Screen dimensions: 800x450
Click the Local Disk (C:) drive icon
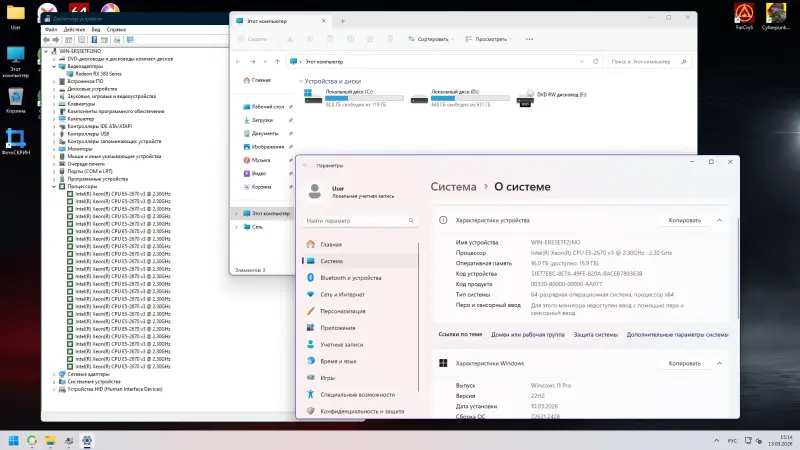click(x=314, y=98)
